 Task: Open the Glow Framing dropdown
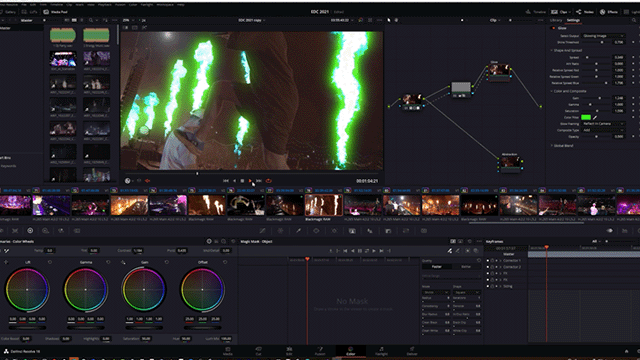coord(603,124)
